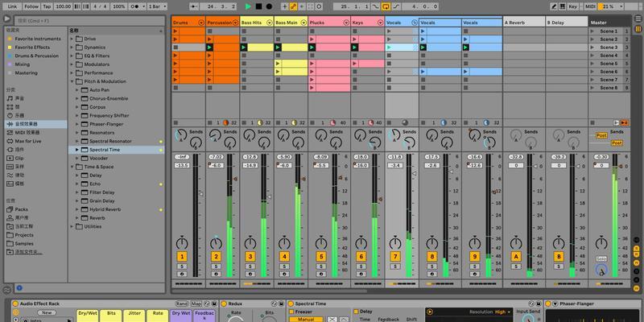Toggle the A Reverb return track activator
Viewport: 644px width, 322px height.
[516, 257]
